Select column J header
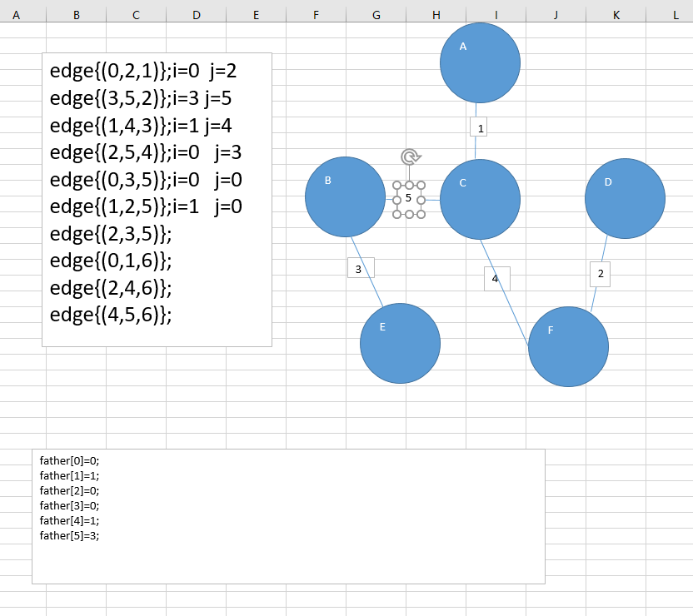This screenshot has width=693, height=616. [x=556, y=15]
